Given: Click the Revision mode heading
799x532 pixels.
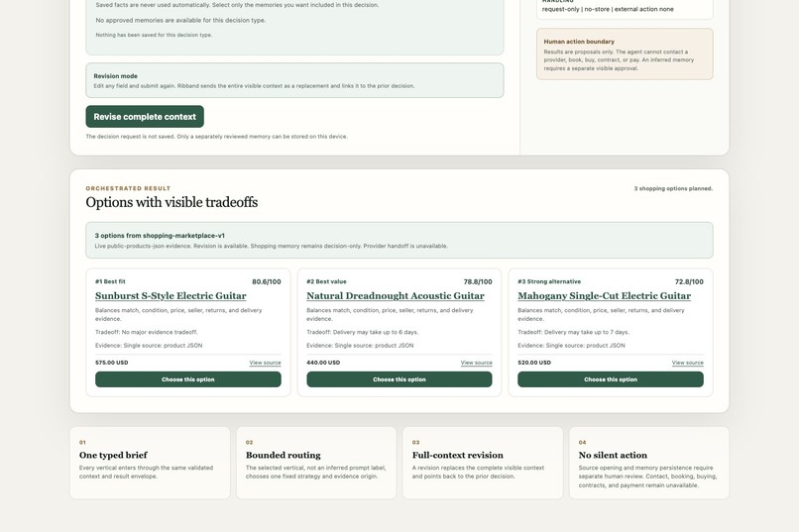Looking at the screenshot, I should pyautogui.click(x=115, y=76).
